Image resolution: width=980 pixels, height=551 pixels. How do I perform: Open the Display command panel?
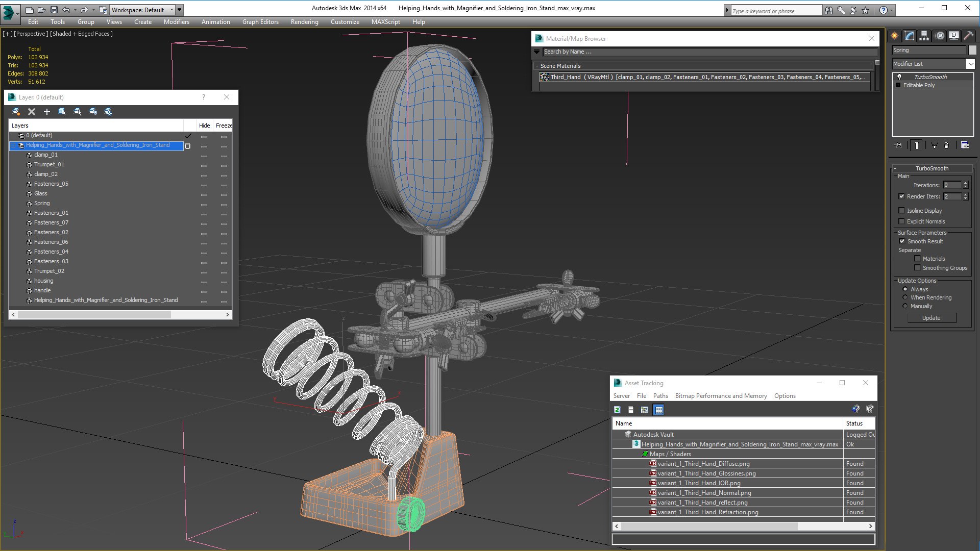coord(954,36)
